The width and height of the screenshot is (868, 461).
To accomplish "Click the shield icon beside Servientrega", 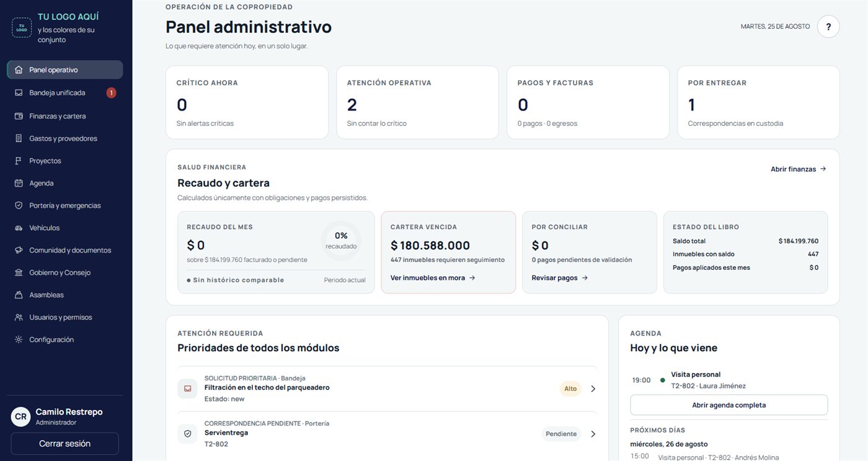I will 187,434.
